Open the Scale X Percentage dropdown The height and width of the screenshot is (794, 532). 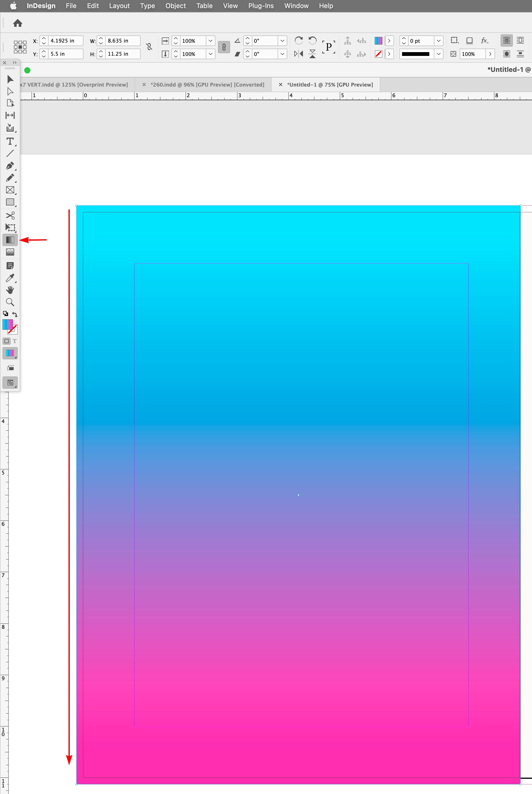point(211,41)
